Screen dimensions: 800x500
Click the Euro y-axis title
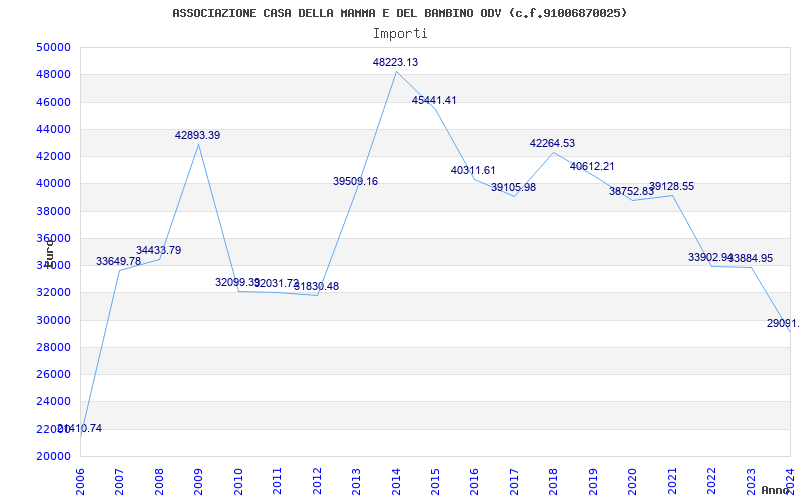click(x=48, y=253)
